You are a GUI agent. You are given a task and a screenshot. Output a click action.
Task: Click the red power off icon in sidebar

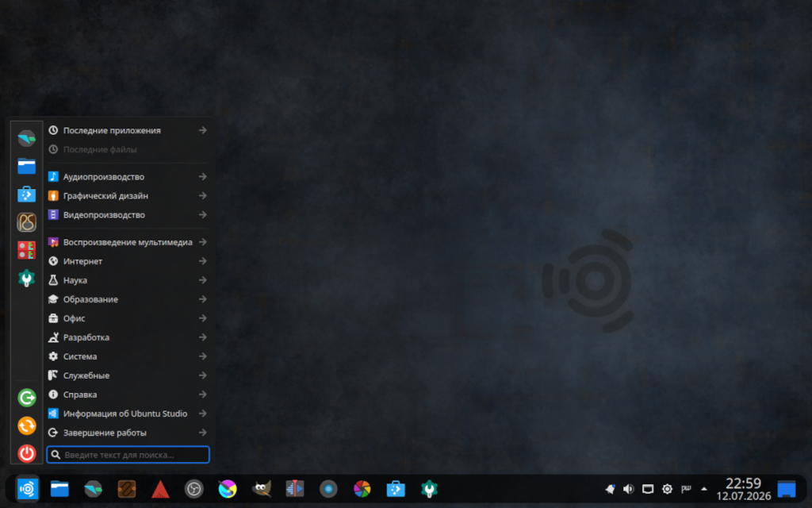26,453
